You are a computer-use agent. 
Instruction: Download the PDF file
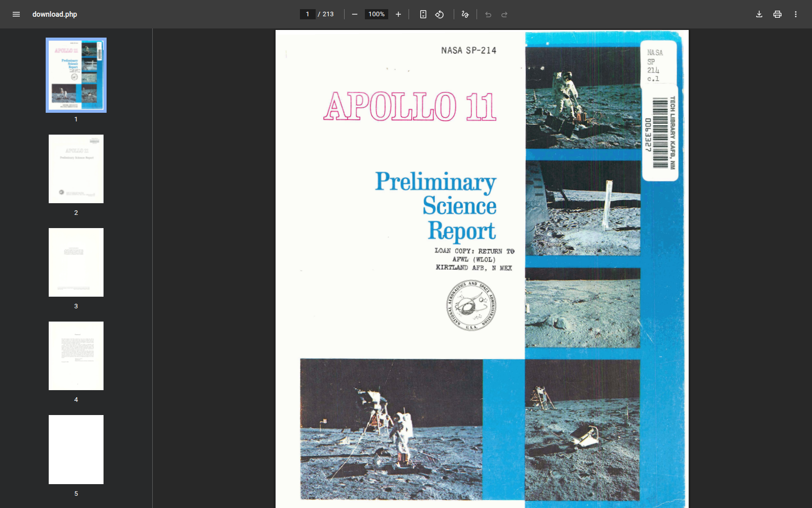coord(759,14)
